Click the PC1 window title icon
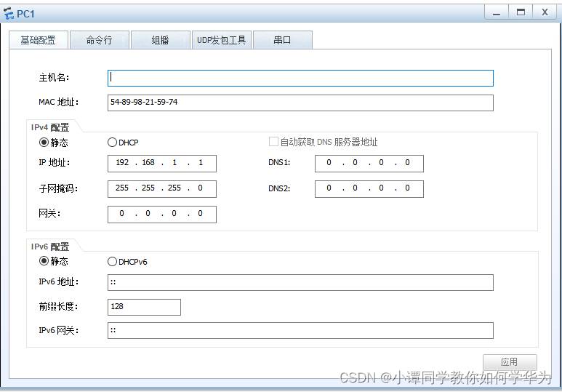Screen dimensions: 562x392 (9, 14)
